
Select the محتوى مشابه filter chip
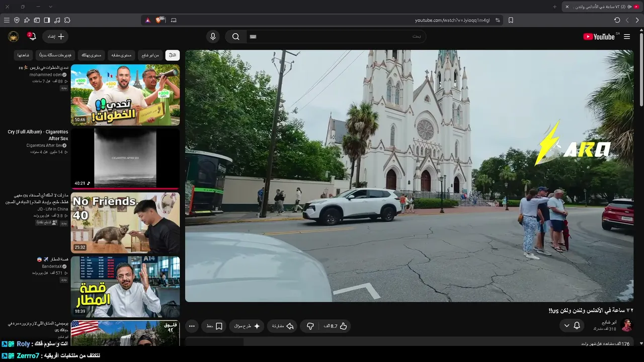pyautogui.click(x=121, y=55)
